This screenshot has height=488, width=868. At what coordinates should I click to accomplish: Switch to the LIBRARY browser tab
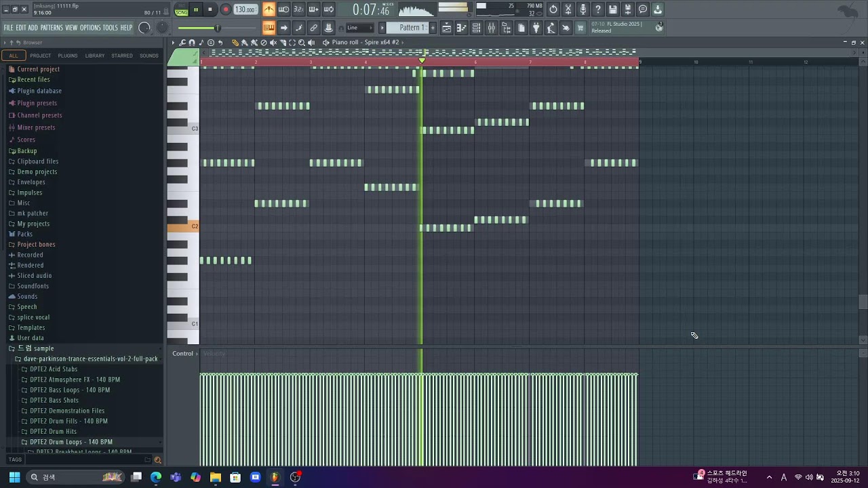pyautogui.click(x=95, y=56)
